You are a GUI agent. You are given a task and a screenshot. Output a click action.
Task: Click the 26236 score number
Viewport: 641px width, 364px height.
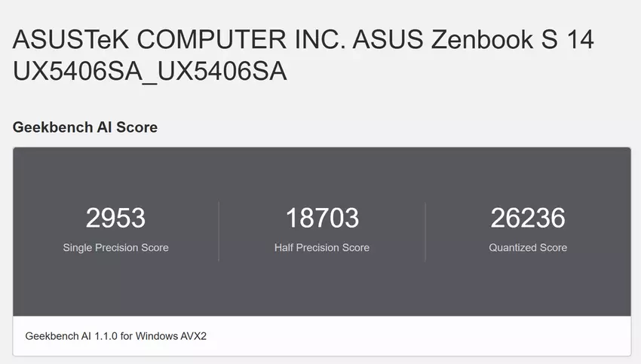click(528, 218)
